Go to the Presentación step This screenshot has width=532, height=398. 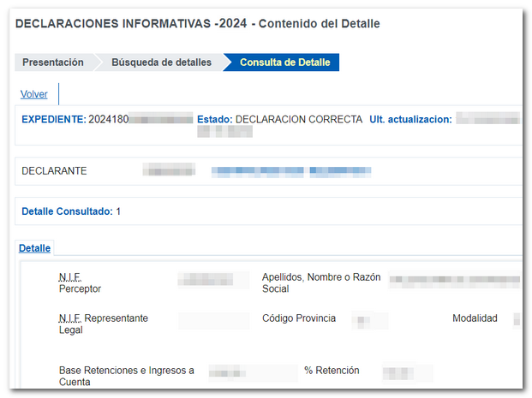pyautogui.click(x=53, y=62)
